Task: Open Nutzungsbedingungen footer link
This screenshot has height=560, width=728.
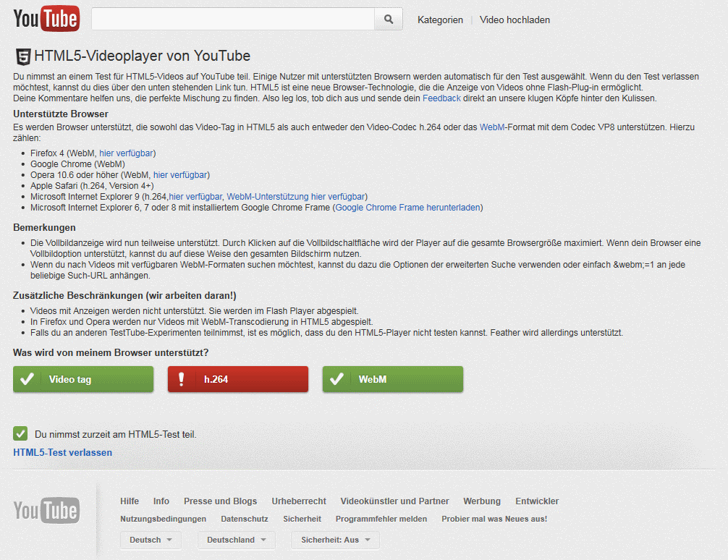Action: point(163,519)
